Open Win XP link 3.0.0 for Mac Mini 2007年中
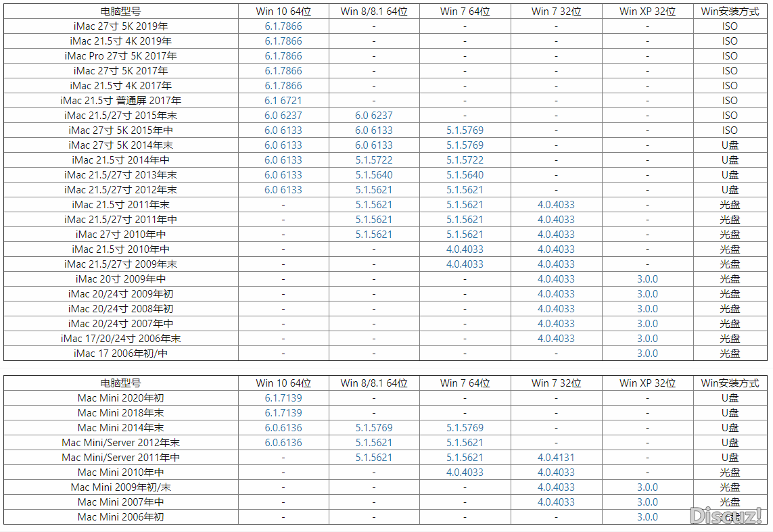773x532 pixels. pyautogui.click(x=647, y=502)
